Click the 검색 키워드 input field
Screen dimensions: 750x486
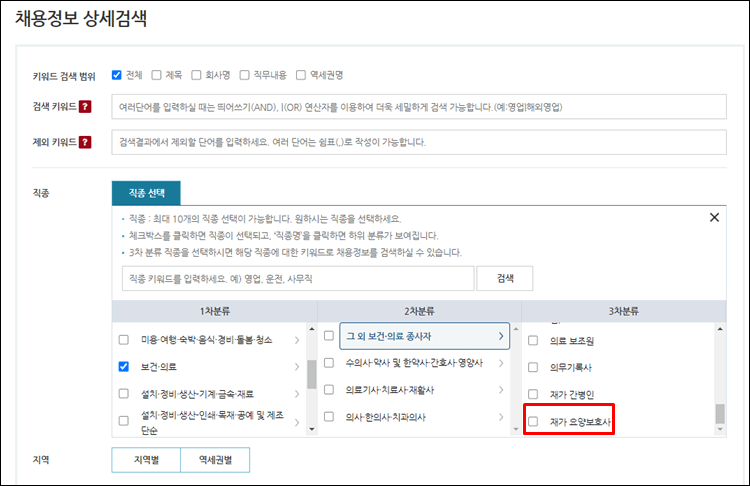(418, 107)
